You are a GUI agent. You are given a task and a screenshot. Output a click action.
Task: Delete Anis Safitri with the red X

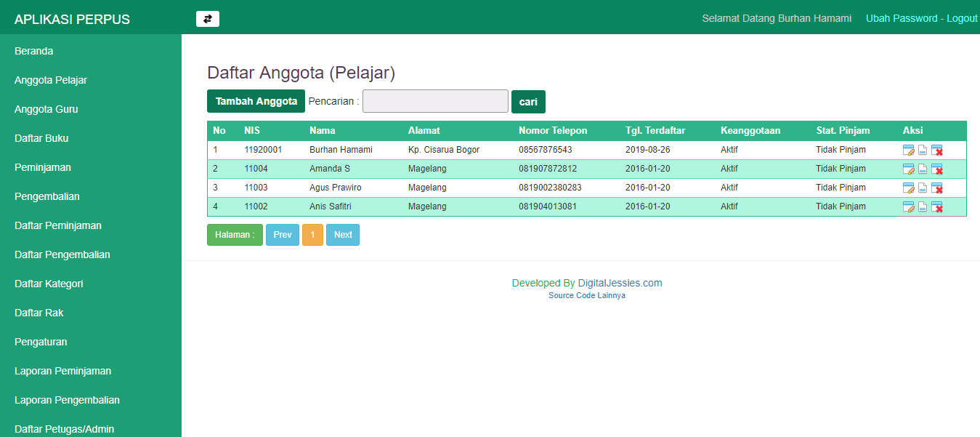(x=936, y=207)
